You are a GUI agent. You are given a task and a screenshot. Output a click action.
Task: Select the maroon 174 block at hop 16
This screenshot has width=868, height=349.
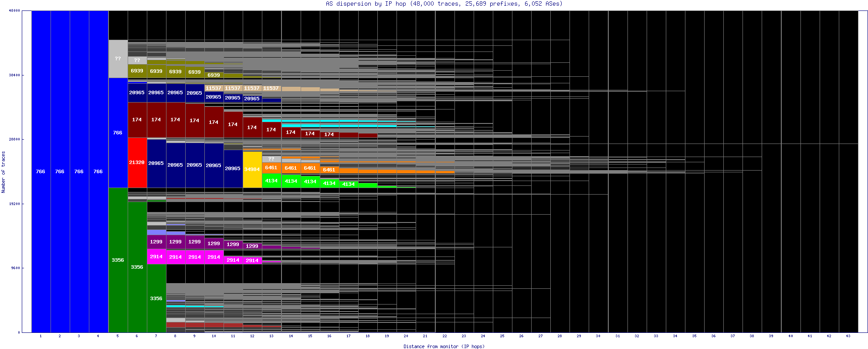point(329,134)
